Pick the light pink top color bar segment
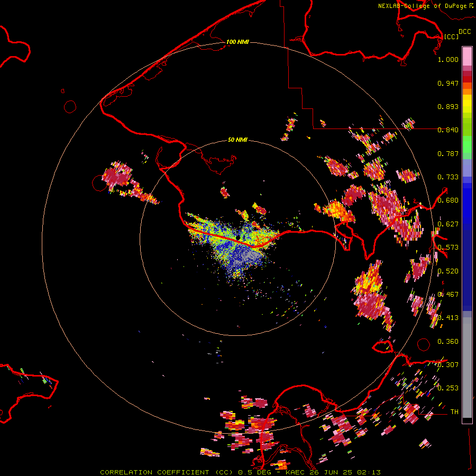Image resolution: width=476 pixels, height=476 pixels. (467, 56)
